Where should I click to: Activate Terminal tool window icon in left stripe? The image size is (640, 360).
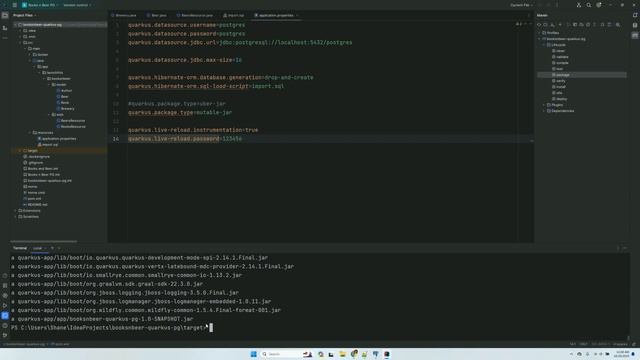[5, 316]
